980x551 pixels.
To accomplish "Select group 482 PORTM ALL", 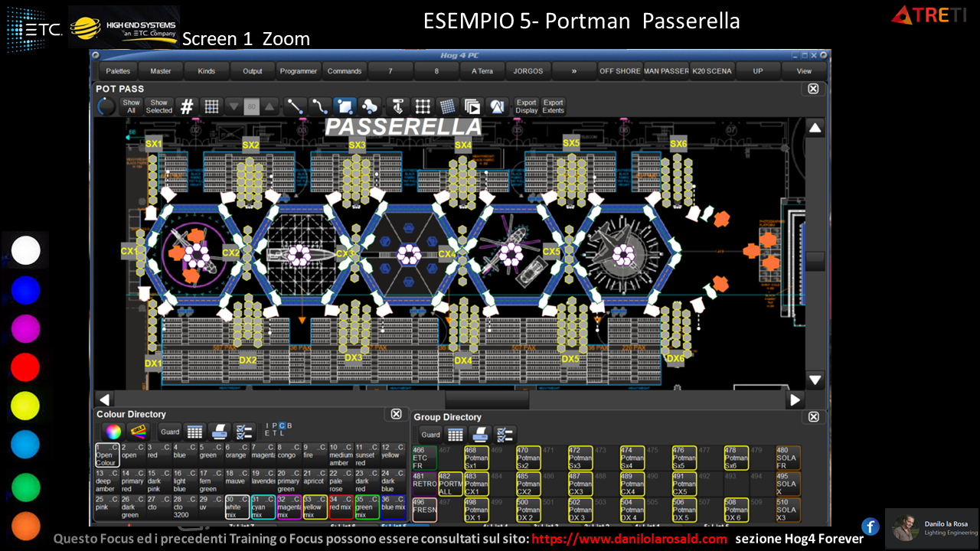I will click(450, 484).
